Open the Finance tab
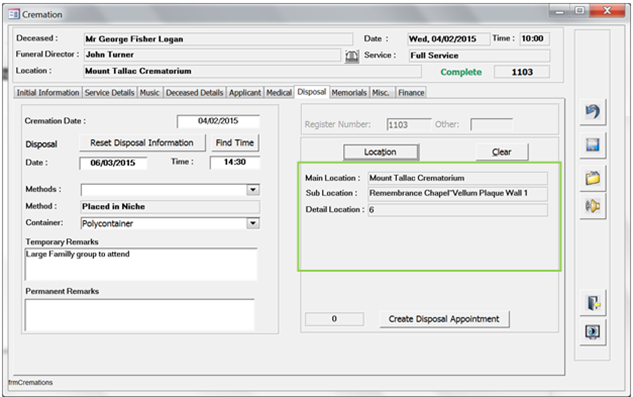Image resolution: width=633 pixels, height=397 pixels. coord(411,92)
